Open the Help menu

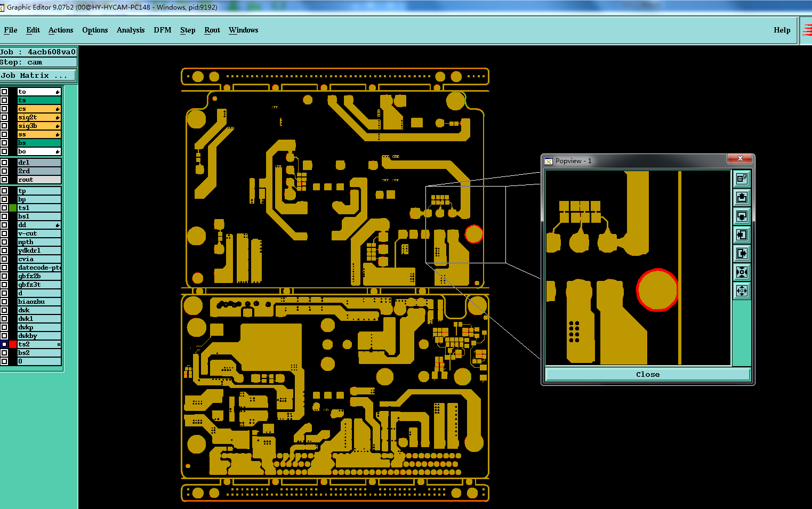coord(782,30)
